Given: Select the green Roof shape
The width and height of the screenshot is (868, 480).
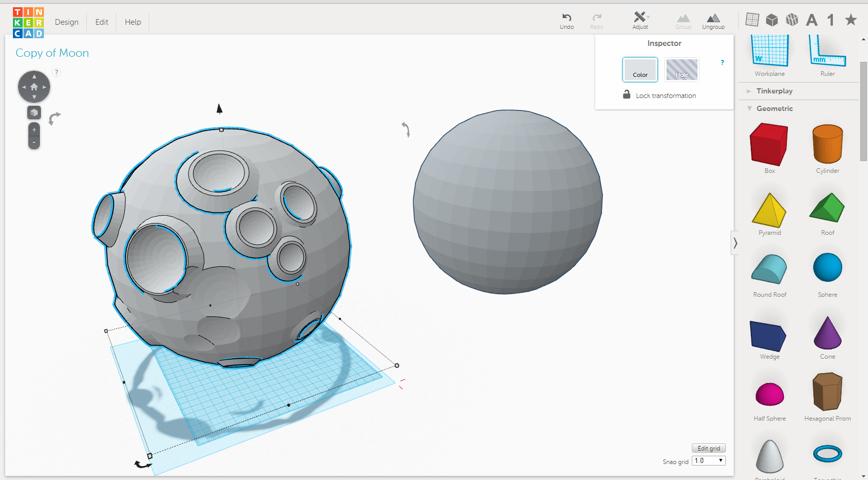Looking at the screenshot, I should (827, 207).
